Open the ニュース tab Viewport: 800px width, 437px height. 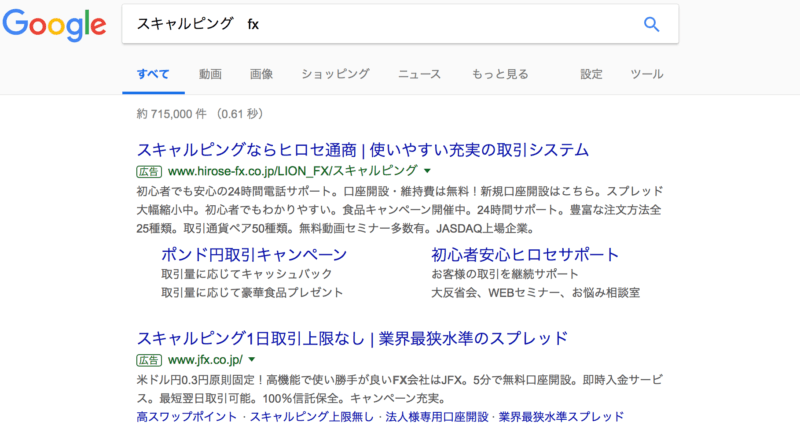pos(419,74)
